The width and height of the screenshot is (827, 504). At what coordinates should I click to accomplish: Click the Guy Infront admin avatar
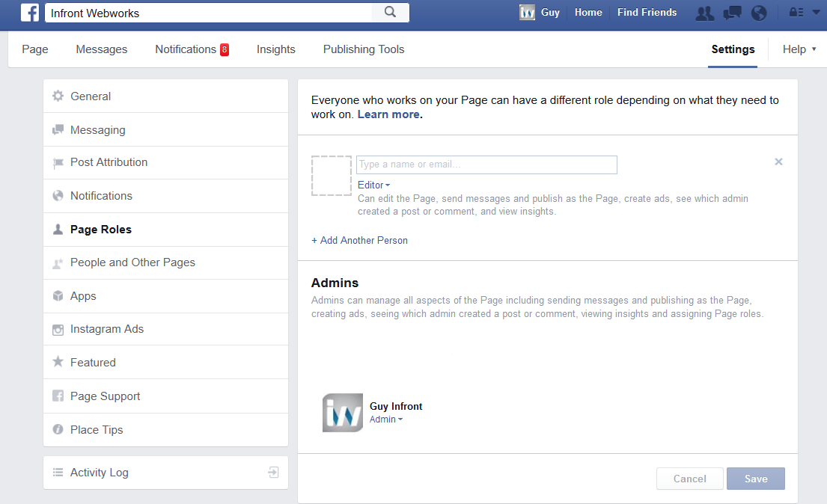point(343,413)
